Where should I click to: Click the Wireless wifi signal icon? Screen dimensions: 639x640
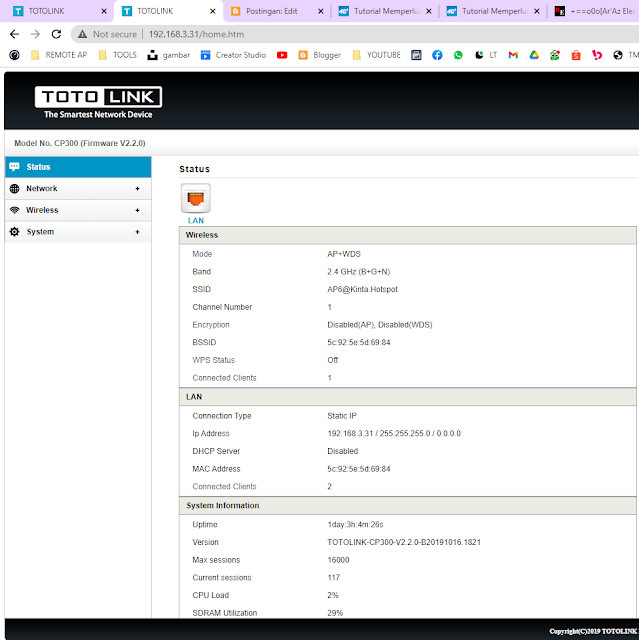pos(14,210)
